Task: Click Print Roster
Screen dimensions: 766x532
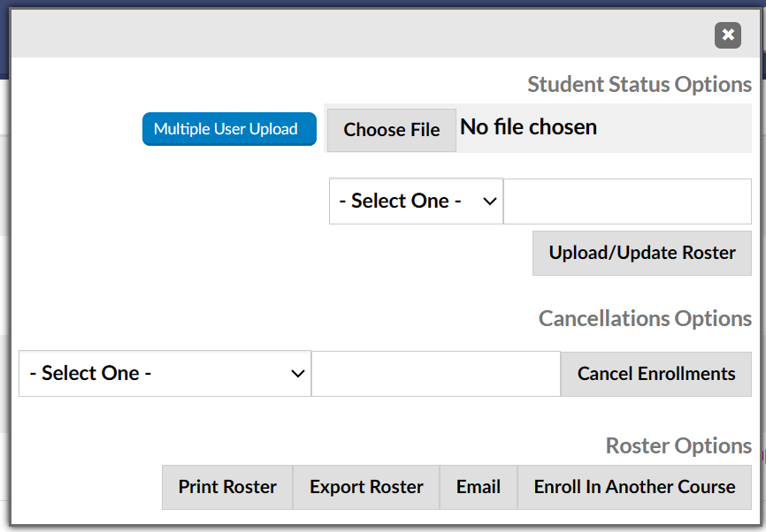Action: click(x=226, y=487)
